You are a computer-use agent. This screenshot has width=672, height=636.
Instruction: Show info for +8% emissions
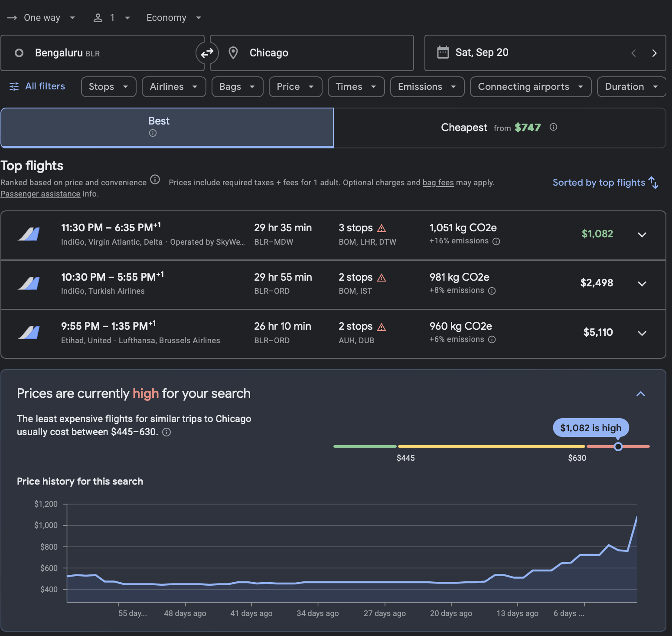click(492, 291)
